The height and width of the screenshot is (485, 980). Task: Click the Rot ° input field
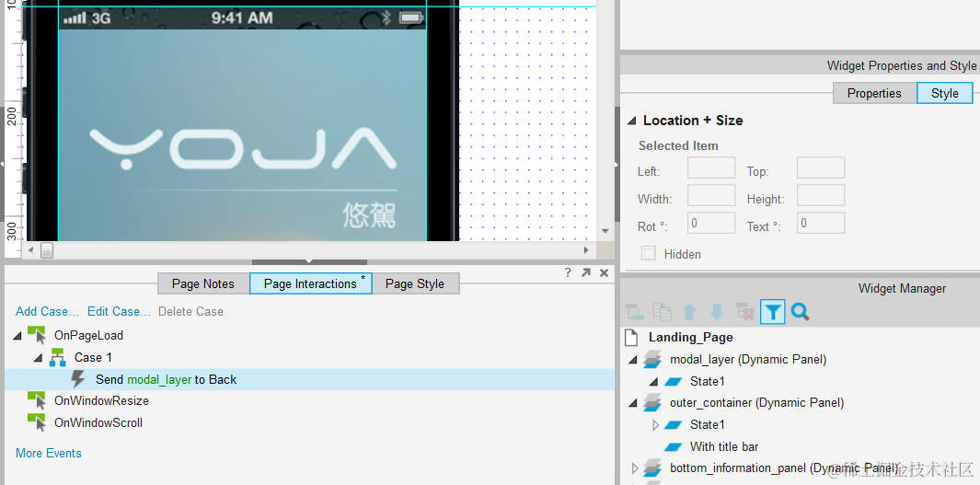(711, 223)
